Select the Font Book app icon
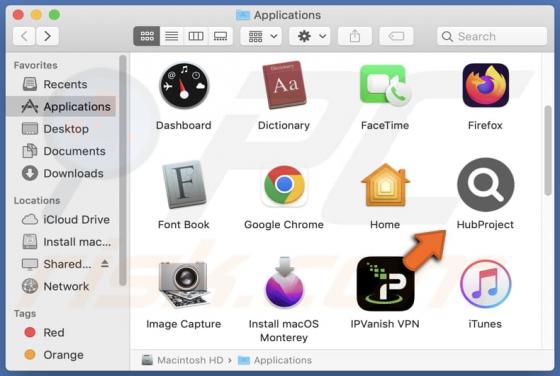This screenshot has width=560, height=376. (184, 185)
